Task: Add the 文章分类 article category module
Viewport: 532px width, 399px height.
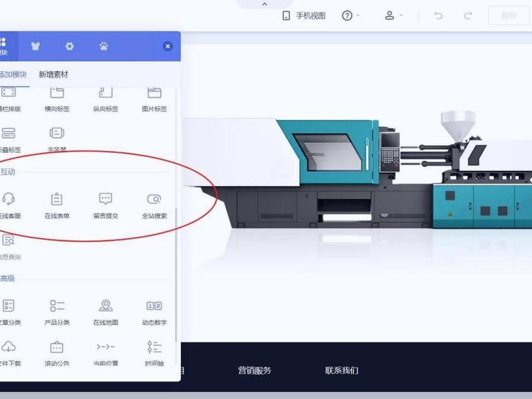Action: 9,313
